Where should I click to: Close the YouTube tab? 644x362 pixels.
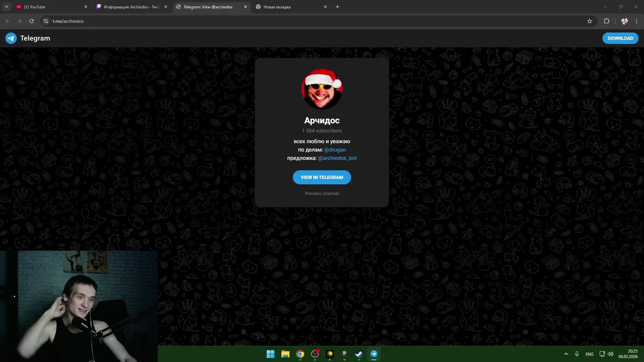pyautogui.click(x=86, y=7)
